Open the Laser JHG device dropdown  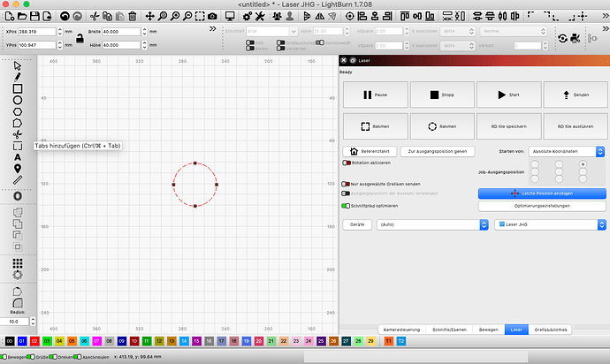pyautogui.click(x=551, y=224)
